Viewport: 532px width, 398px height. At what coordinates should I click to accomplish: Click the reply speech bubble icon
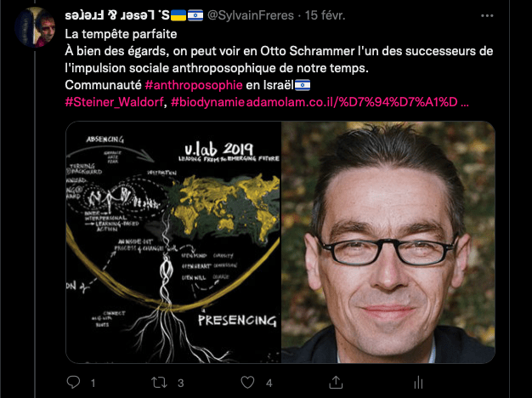(73, 383)
